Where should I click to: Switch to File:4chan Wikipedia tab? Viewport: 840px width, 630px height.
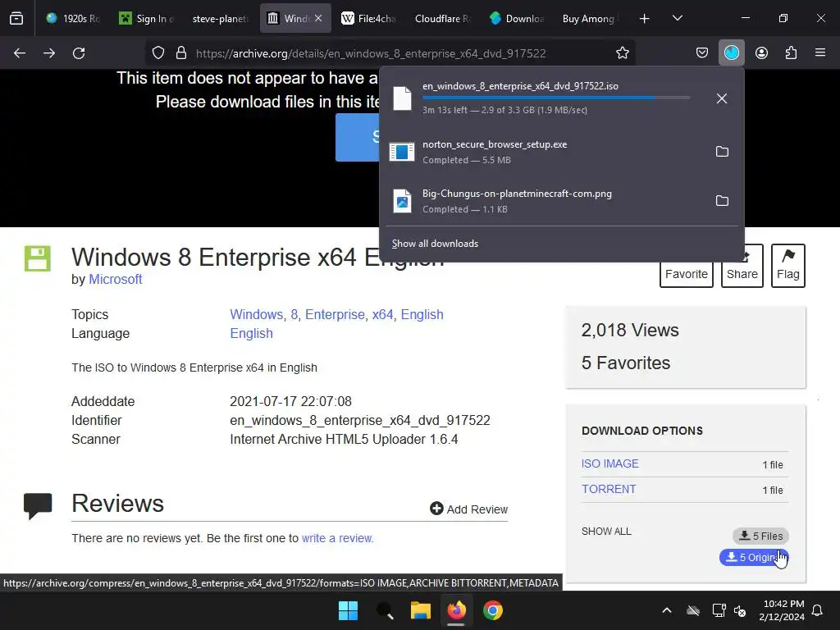point(368,19)
